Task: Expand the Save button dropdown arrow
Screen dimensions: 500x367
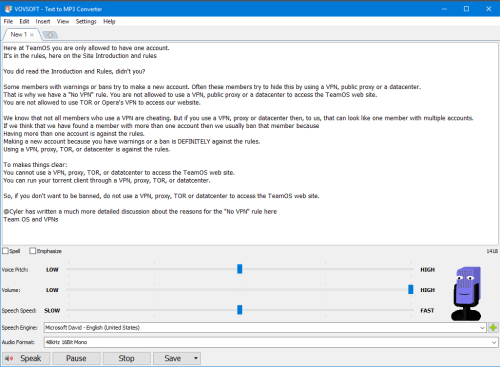Action: pos(196,358)
